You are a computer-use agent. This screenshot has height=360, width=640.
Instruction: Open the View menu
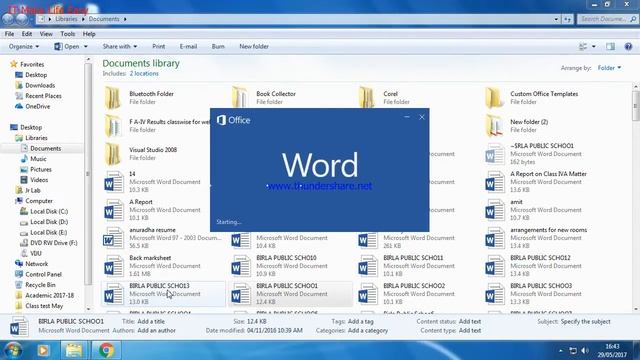point(46,34)
